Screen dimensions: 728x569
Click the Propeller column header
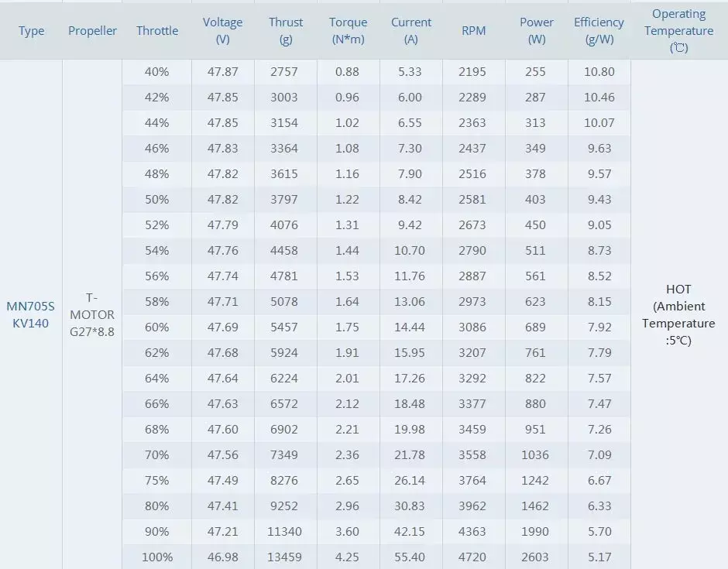click(92, 31)
